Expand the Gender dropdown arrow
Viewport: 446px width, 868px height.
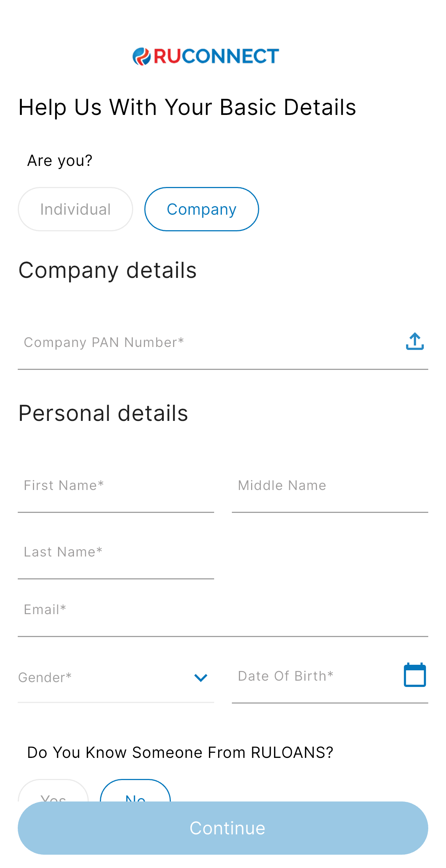pos(201,677)
